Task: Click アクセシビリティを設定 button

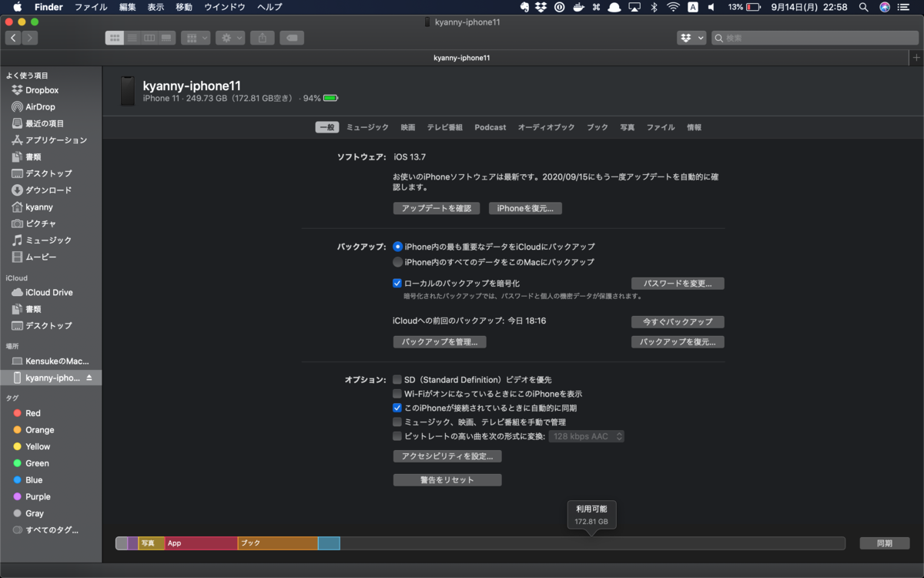Action: (447, 456)
